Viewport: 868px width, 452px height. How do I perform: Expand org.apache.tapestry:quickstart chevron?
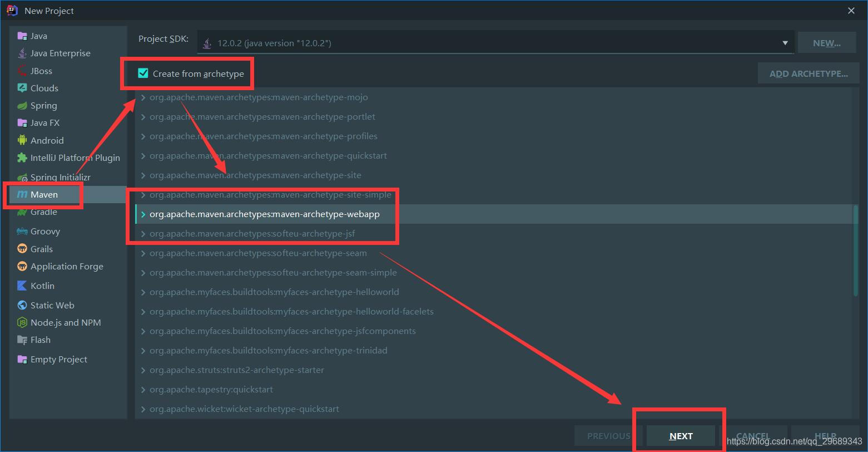pos(143,390)
